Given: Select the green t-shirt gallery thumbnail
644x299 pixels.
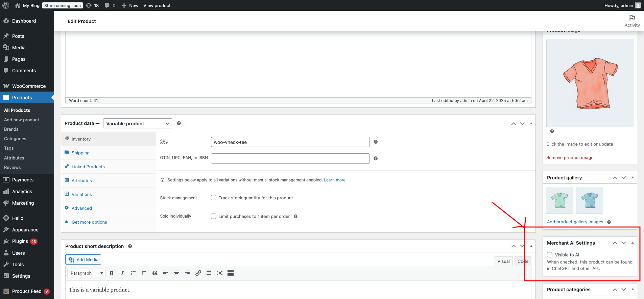Looking at the screenshot, I should [559, 200].
